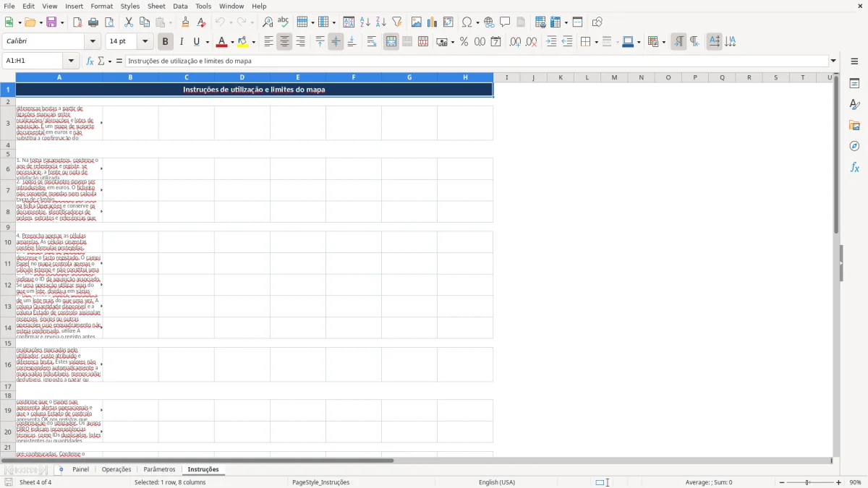The width and height of the screenshot is (868, 488).
Task: Toggle Wrap Text
Action: [372, 42]
